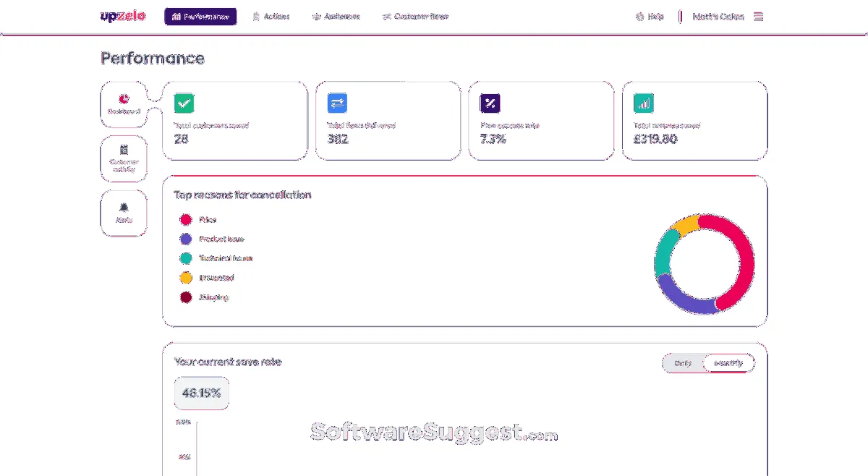Go to the Performance tab
868x476 pixels.
pyautogui.click(x=200, y=17)
